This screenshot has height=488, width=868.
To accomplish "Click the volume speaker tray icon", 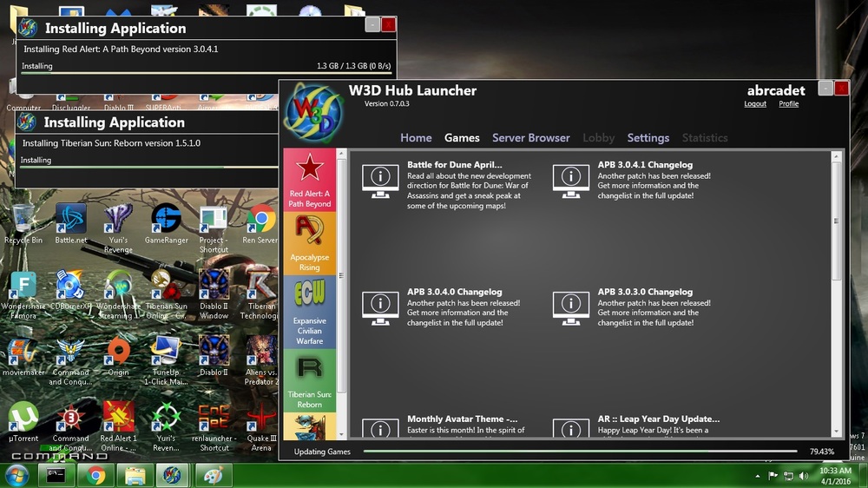I will (804, 476).
